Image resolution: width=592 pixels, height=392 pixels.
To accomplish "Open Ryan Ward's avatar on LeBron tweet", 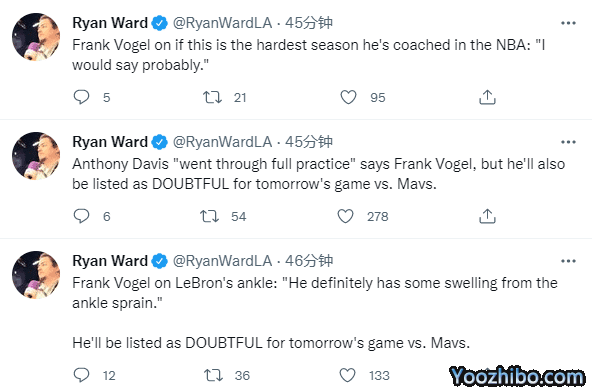I will [36, 275].
